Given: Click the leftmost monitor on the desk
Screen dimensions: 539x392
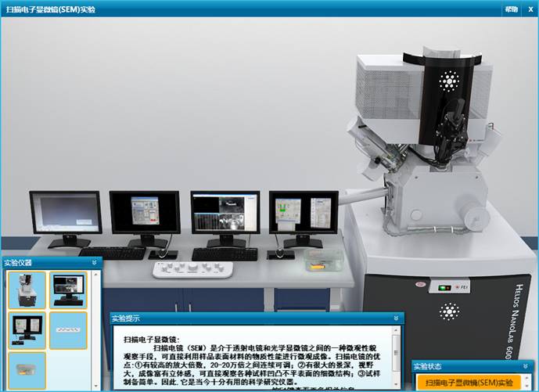Looking at the screenshot, I should 65,216.
